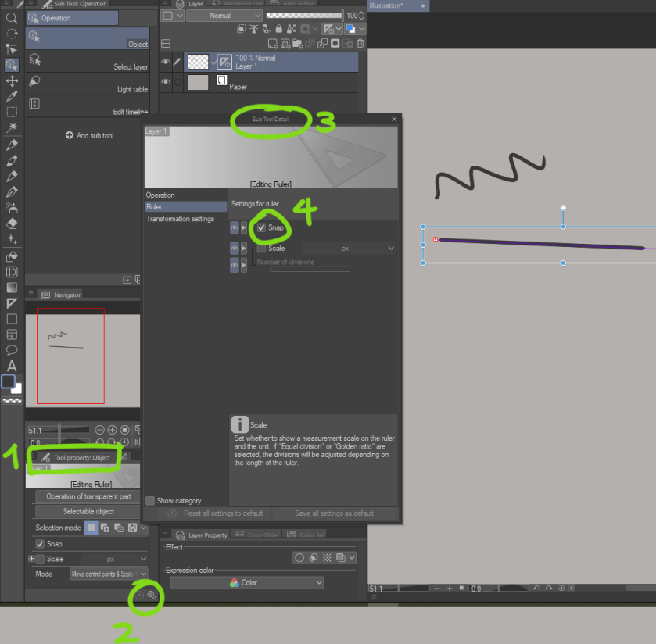
Task: Hide the Paper layer
Action: tap(165, 81)
